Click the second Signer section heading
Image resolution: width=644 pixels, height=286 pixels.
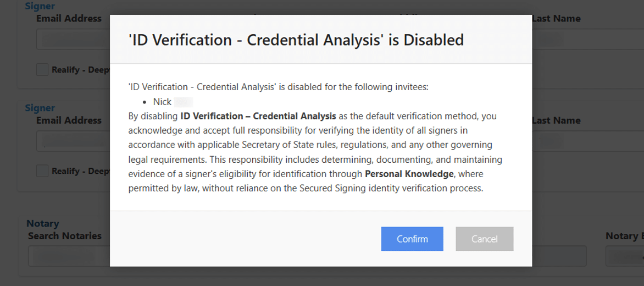tap(40, 108)
